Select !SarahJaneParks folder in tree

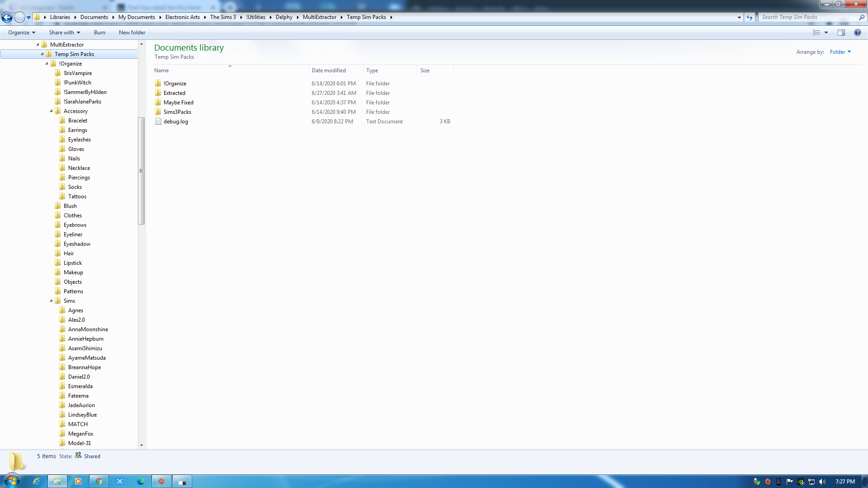[x=82, y=102]
